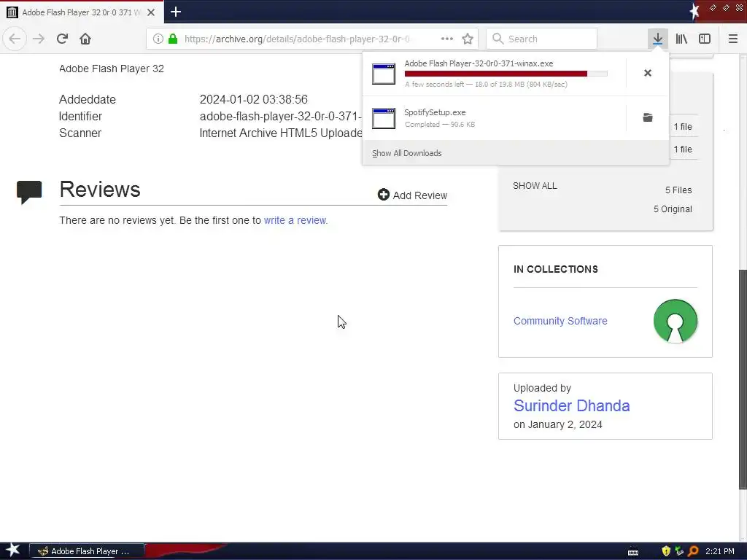
Task: Select the Adobe Flash Player browser tab
Action: 82,12
